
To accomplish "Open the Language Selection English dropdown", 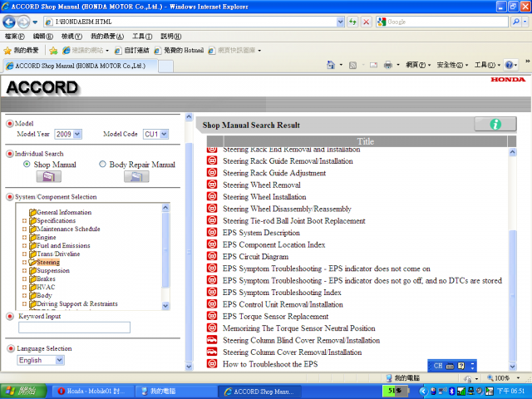I will pos(60,360).
